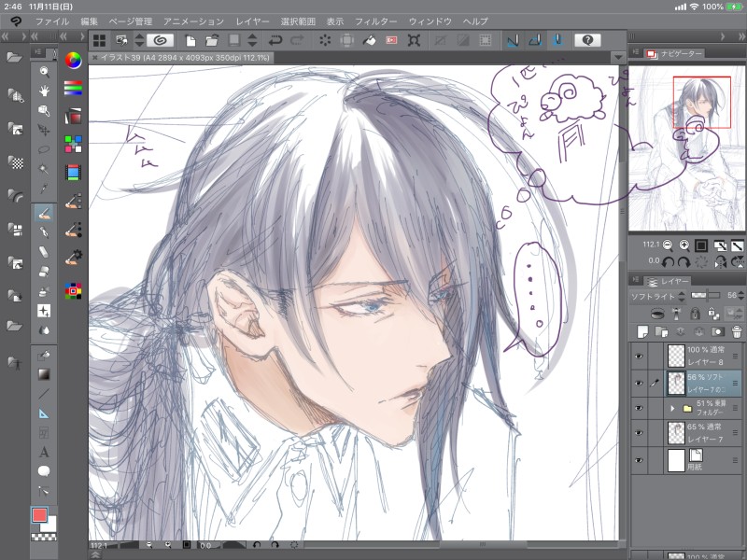
Task: Click the Fill bucket icon in command bar
Action: [369, 40]
